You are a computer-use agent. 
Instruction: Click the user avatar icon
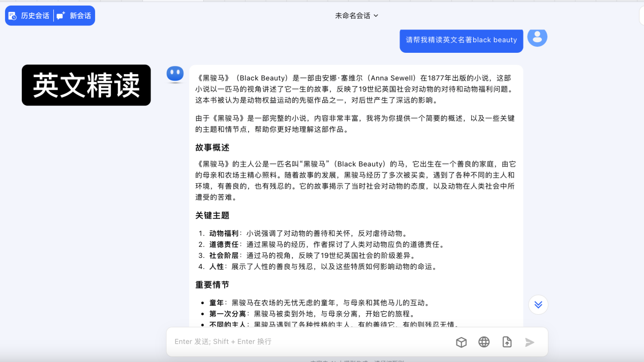537,37
